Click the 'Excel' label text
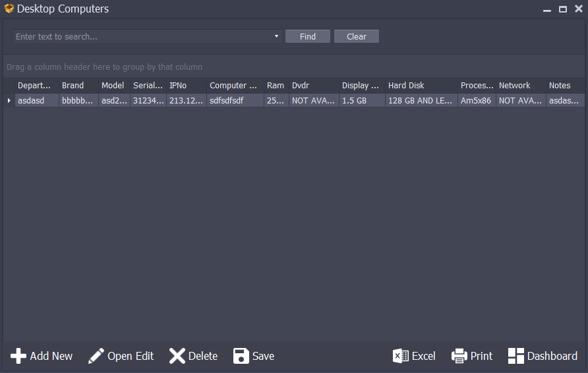The height and width of the screenshot is (373, 588). (424, 356)
